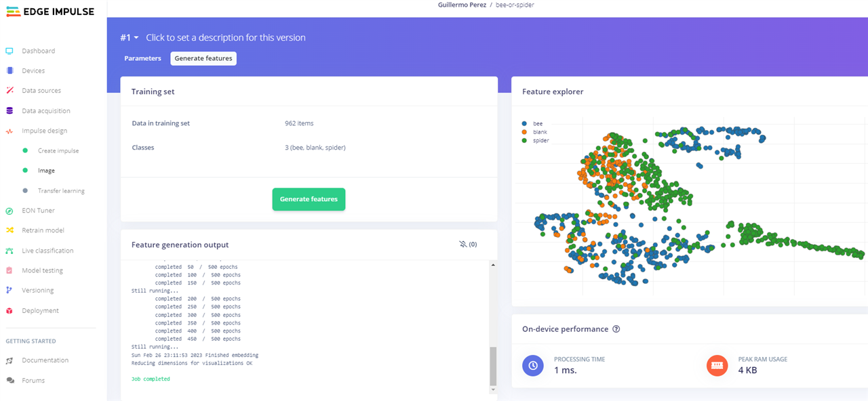Open Devices via its sidebar icon
This screenshot has height=401, width=868.
(9, 70)
